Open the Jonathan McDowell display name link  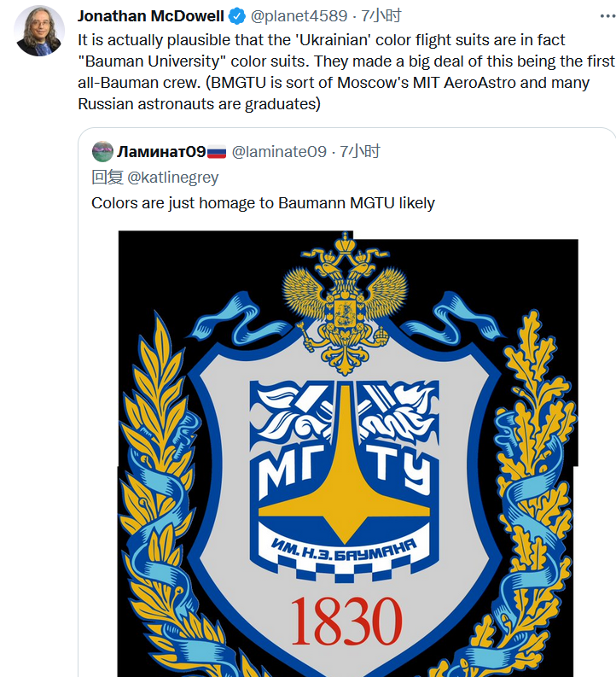150,16
